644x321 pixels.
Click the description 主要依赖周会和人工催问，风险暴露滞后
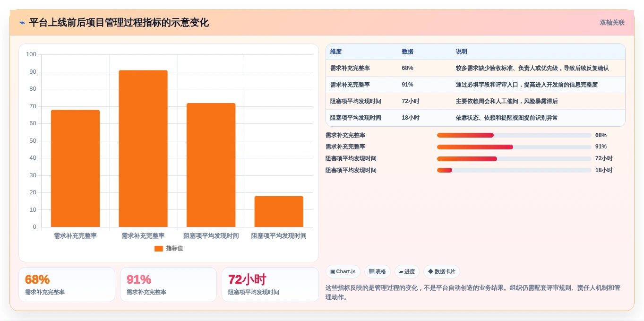point(507,101)
